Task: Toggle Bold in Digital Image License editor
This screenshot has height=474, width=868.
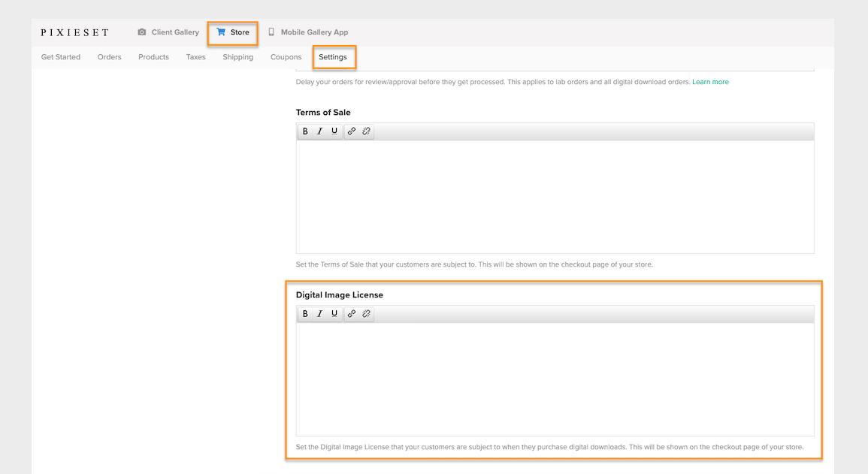Action: (x=305, y=313)
